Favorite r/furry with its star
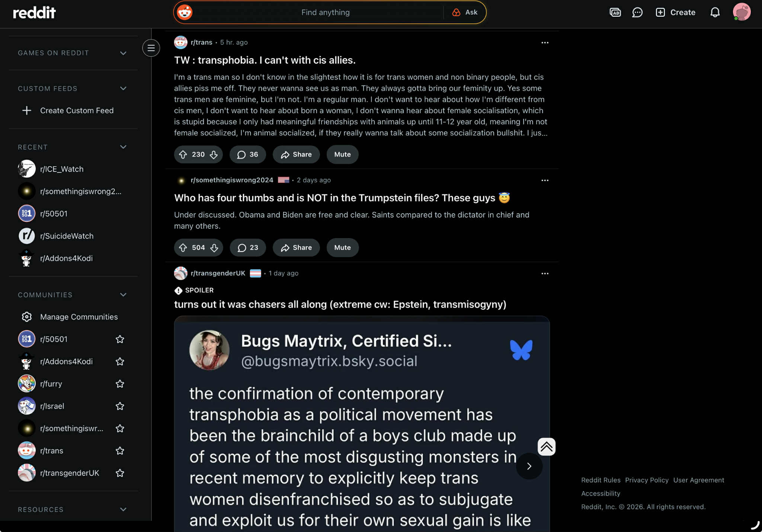The width and height of the screenshot is (762, 532). pos(120,384)
